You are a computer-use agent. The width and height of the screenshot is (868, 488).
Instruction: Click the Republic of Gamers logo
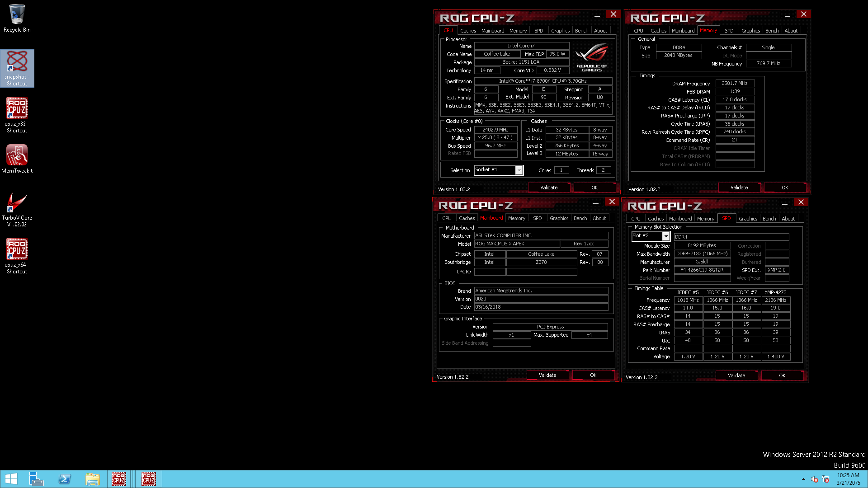point(592,57)
